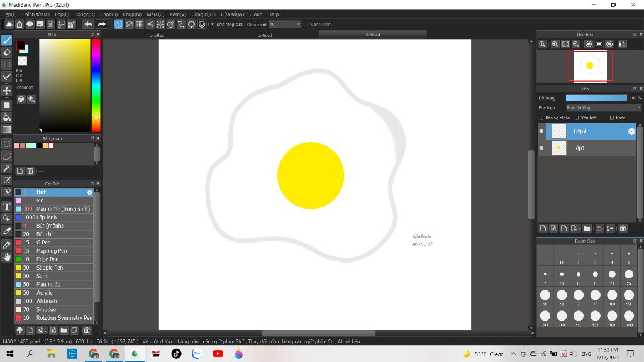Open settings gear for Lớp2 layer
This screenshot has width=644, height=362.
click(x=631, y=131)
